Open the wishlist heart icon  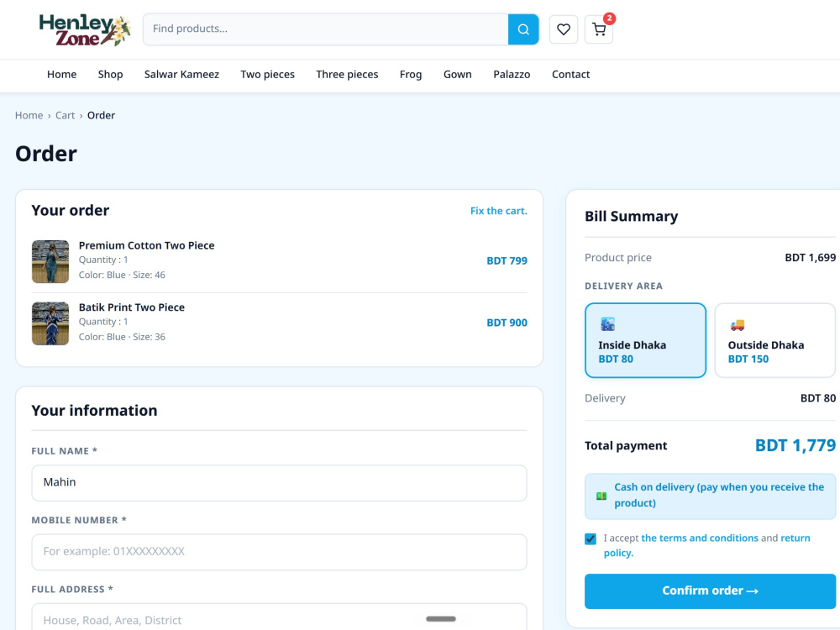coord(564,29)
